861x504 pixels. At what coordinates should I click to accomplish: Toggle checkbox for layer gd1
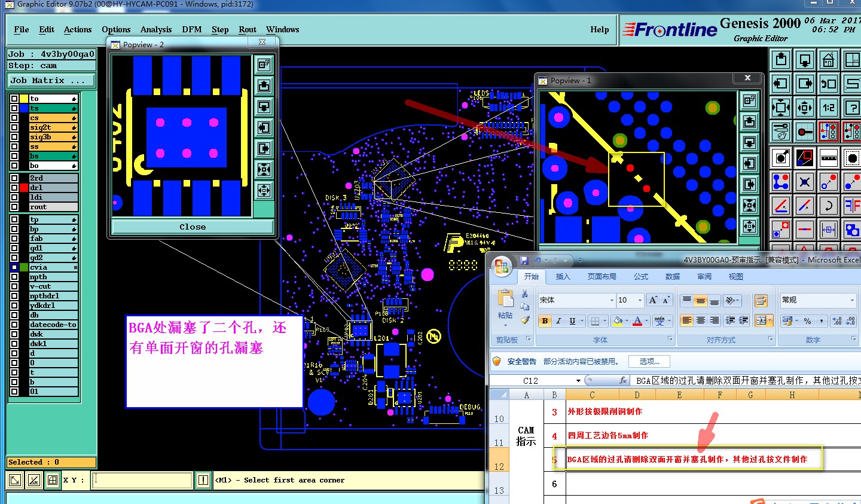click(14, 248)
